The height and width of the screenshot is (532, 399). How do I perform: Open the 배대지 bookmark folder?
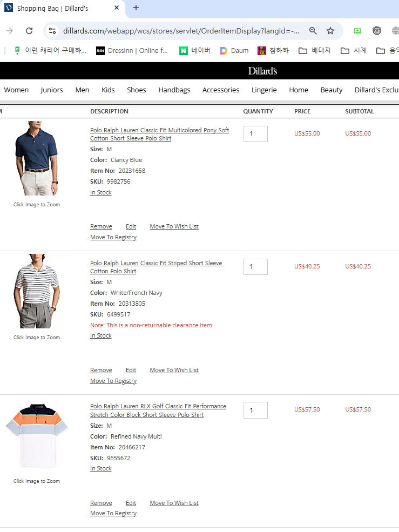pos(315,51)
